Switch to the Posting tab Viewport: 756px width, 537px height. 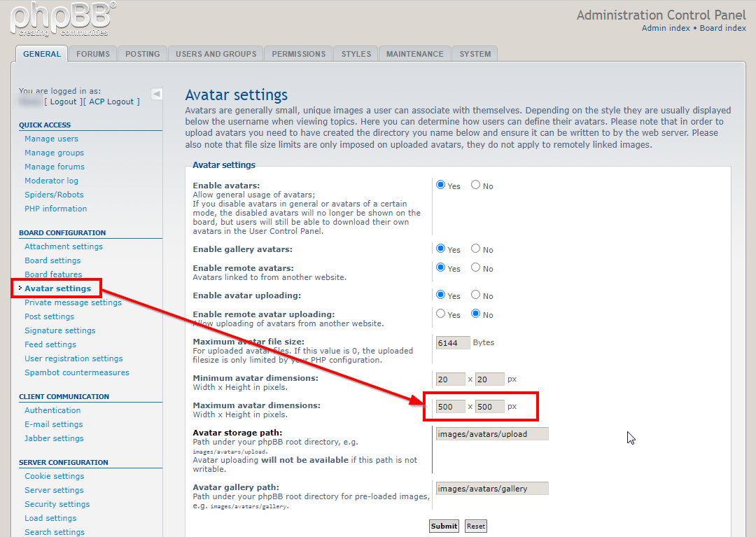[x=142, y=53]
